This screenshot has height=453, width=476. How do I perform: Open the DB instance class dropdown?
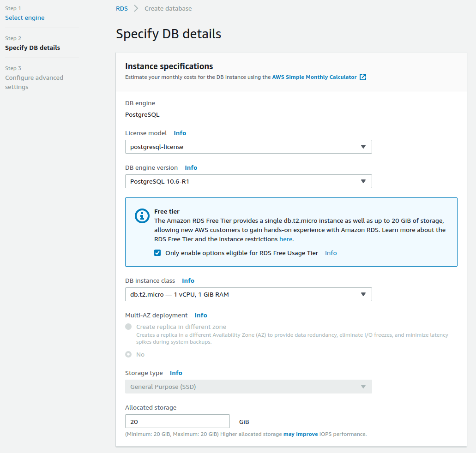[248, 294]
